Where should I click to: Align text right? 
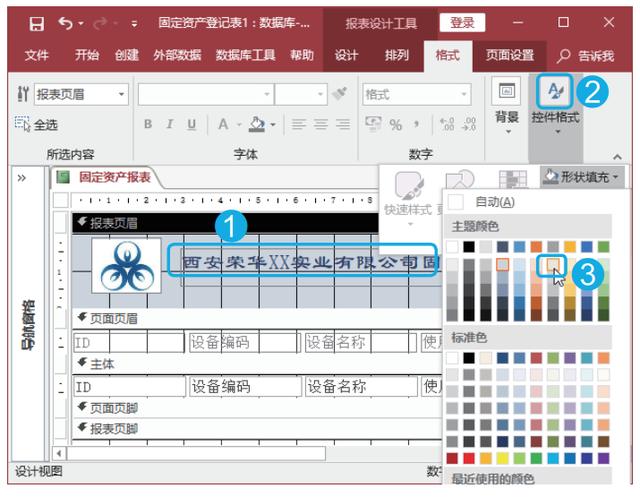[343, 124]
